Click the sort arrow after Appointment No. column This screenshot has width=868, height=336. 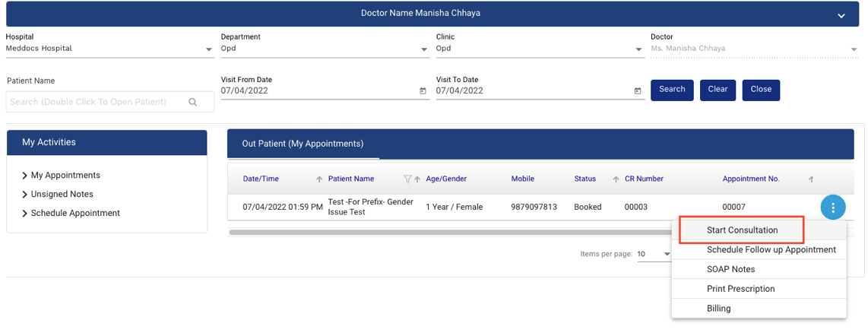click(x=811, y=179)
